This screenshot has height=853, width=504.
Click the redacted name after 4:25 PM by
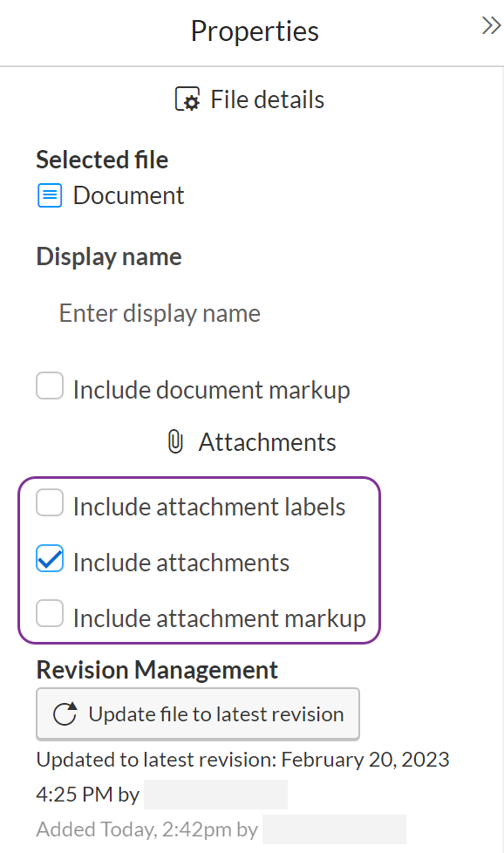point(215,794)
